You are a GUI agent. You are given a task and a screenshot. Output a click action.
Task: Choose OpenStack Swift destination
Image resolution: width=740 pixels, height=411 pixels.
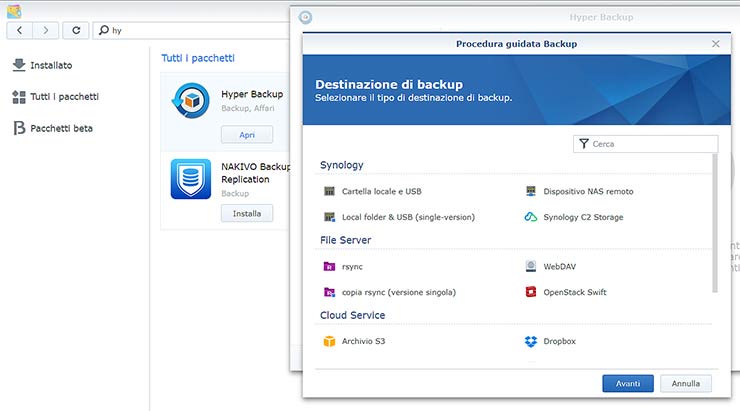[x=574, y=292]
